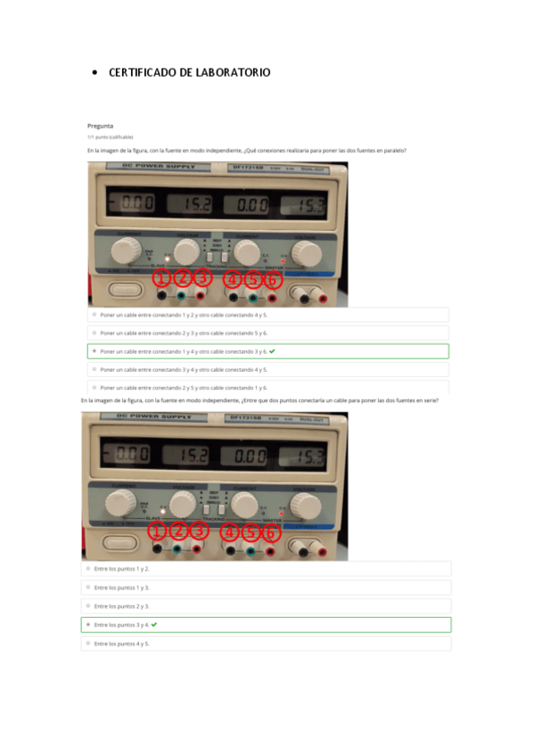
Task: Click the red circled number 1 in top image
Action: (162, 279)
